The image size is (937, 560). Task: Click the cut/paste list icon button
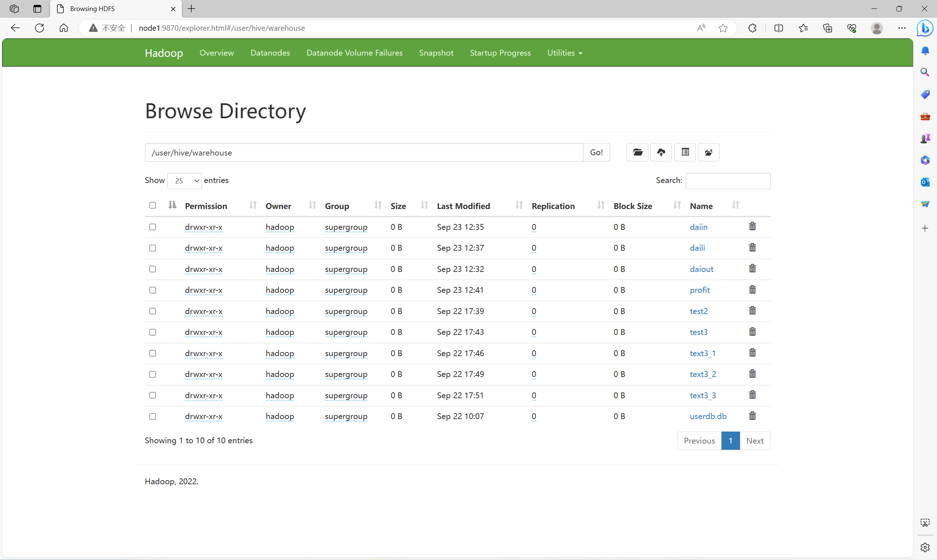685,152
